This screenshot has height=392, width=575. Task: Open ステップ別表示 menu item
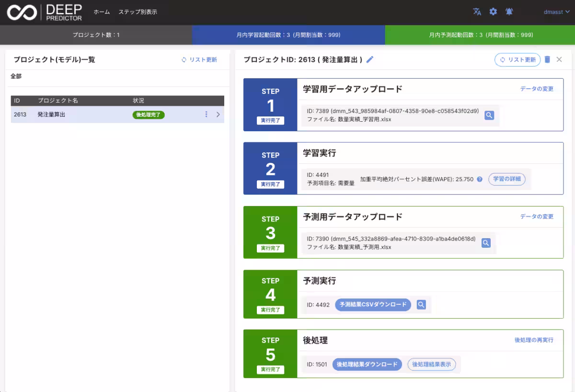click(138, 12)
